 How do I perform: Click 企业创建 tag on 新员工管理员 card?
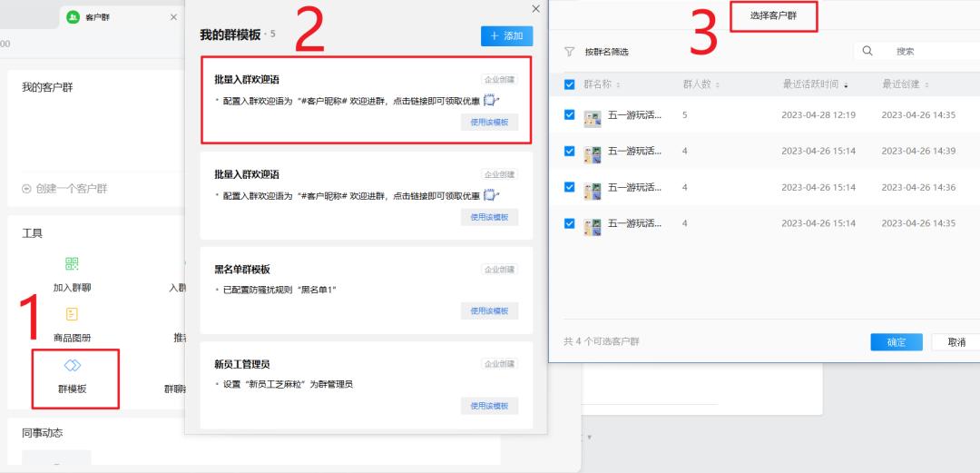(499, 364)
